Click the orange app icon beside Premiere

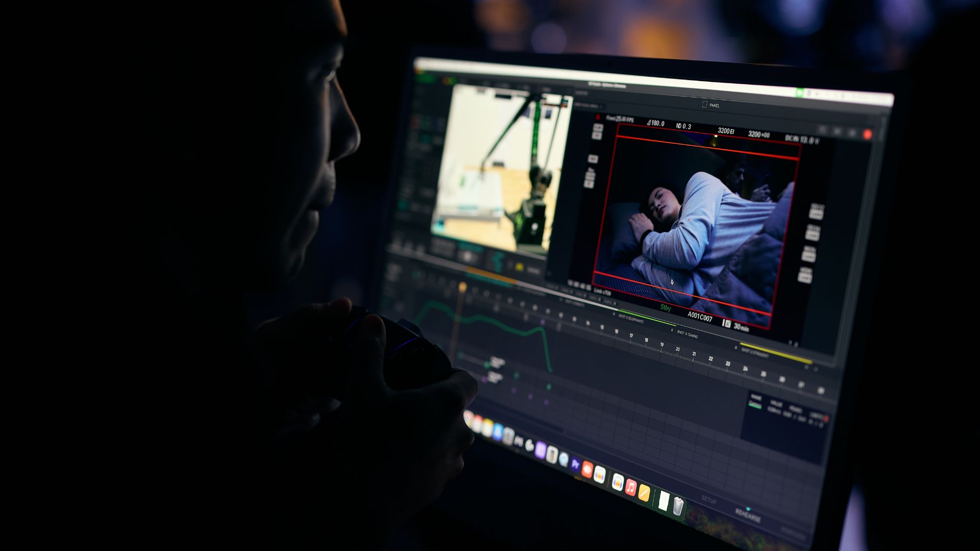pos(587,469)
